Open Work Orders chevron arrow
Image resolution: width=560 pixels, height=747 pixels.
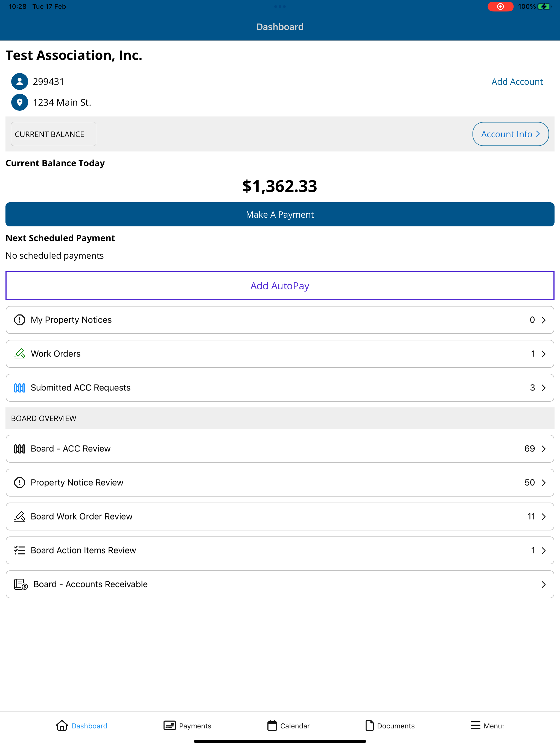point(543,354)
